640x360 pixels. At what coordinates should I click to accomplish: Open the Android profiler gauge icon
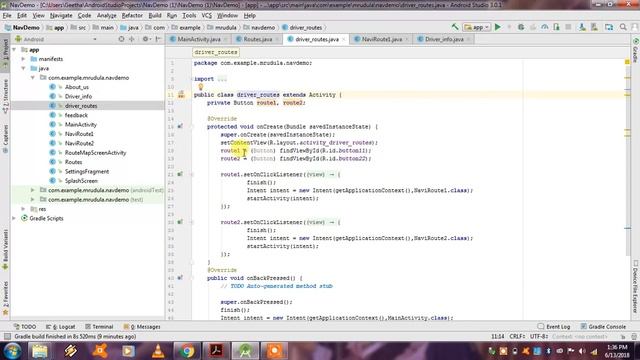(545, 27)
